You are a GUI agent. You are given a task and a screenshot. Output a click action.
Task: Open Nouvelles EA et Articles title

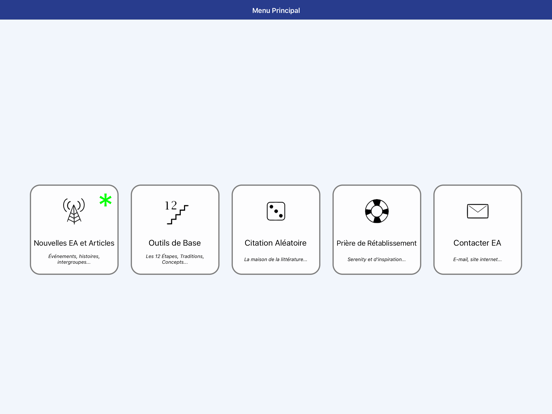click(74, 243)
